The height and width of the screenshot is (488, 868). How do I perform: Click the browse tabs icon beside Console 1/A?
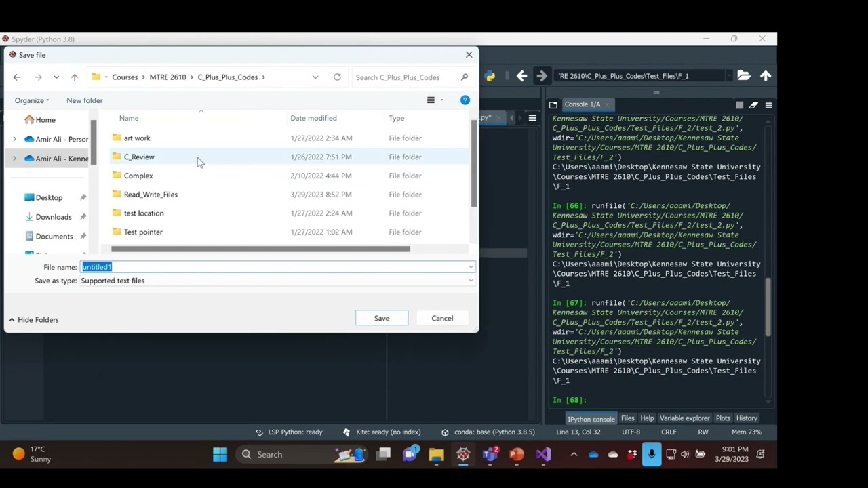[x=553, y=104]
